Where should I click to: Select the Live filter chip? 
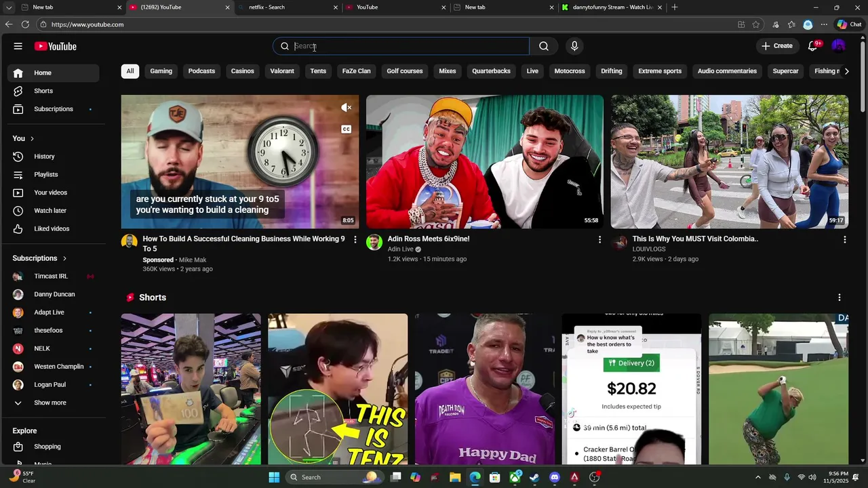533,71
